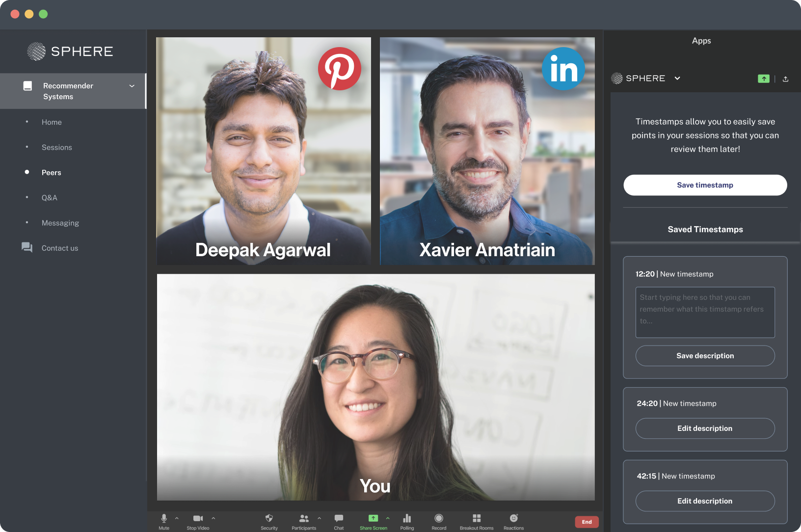Click the 42:15 New timestamp label
Viewport: 801px width, 532px height.
pyautogui.click(x=676, y=476)
